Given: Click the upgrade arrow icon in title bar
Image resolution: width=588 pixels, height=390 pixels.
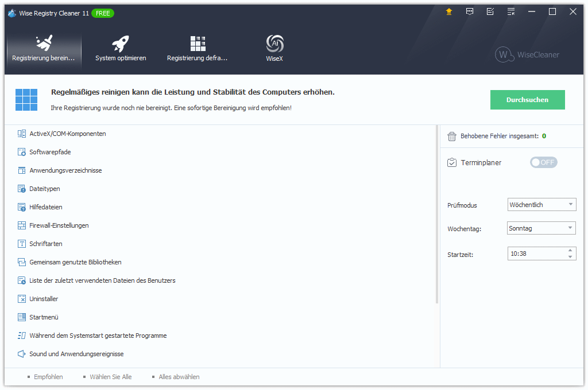Looking at the screenshot, I should pyautogui.click(x=449, y=11).
